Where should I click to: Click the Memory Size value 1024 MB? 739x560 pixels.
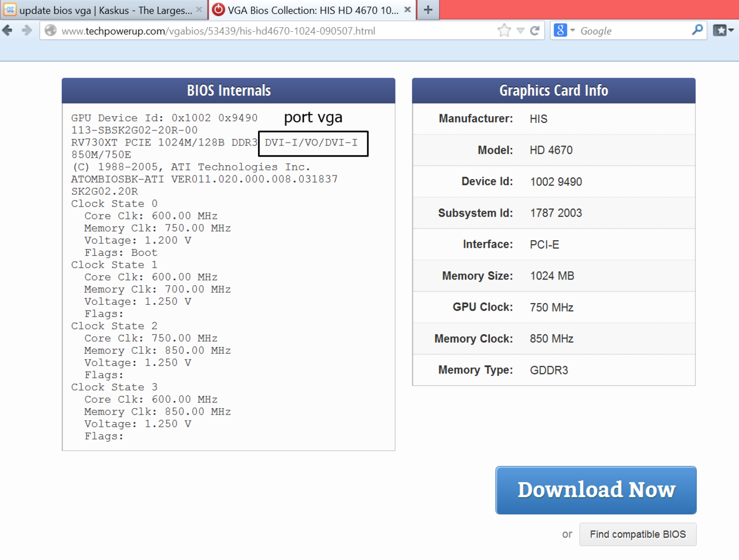(552, 276)
